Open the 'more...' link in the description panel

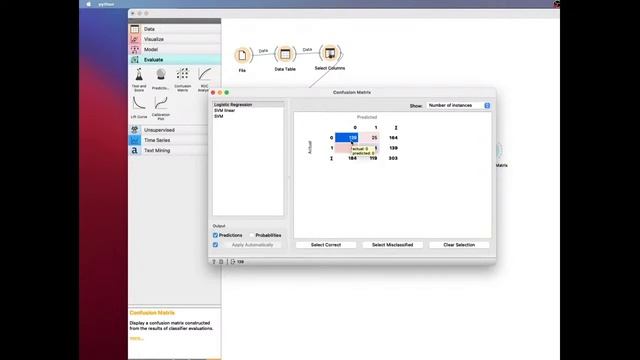tap(137, 338)
